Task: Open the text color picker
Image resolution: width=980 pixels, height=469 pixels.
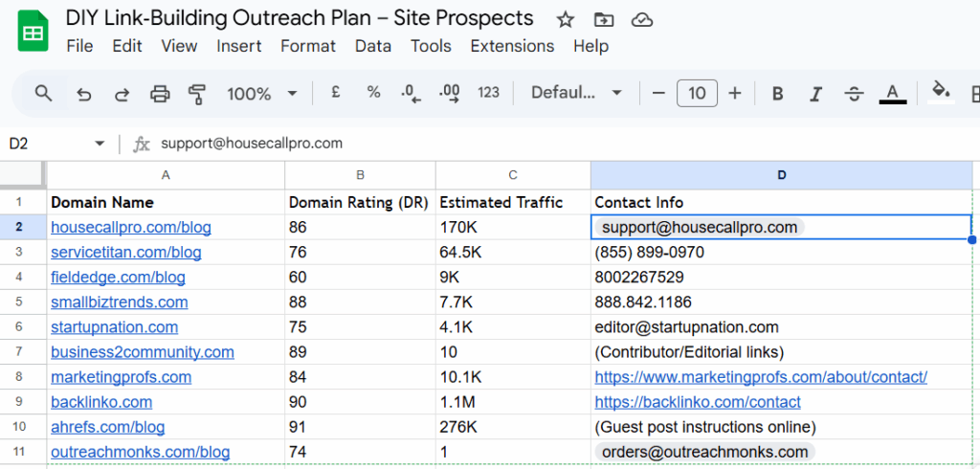Action: click(x=893, y=94)
